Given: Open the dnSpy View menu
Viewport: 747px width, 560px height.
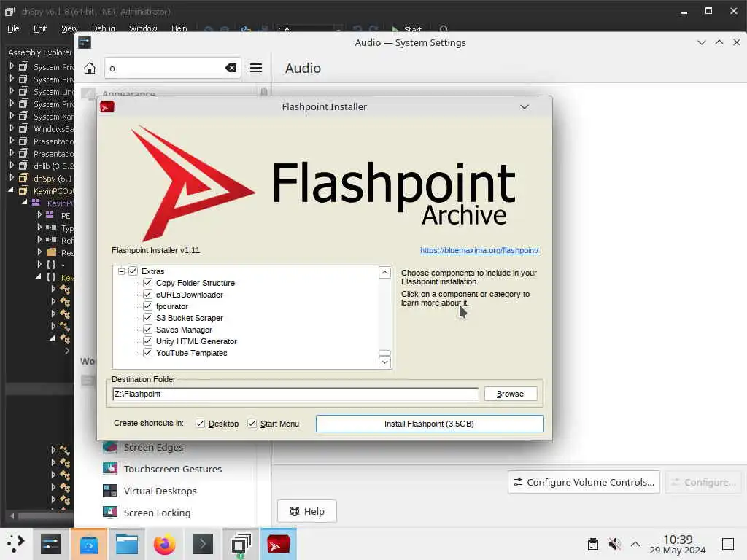Looking at the screenshot, I should 69,28.
